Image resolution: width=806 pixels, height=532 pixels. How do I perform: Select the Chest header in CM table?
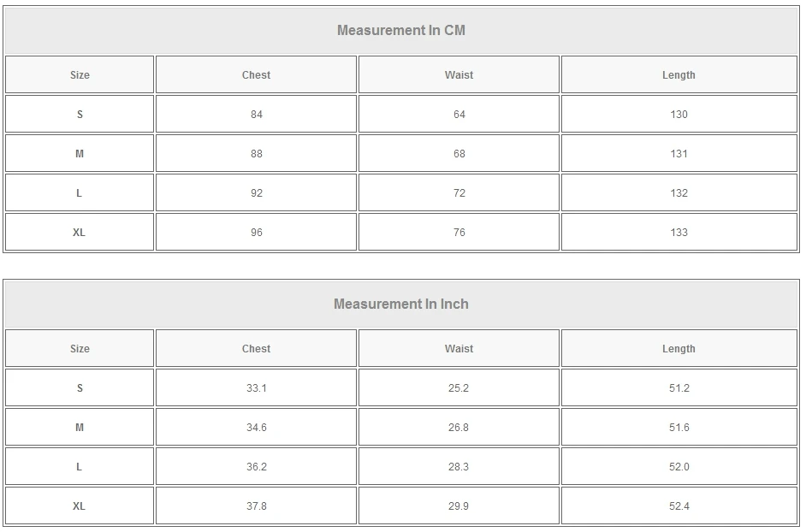pyautogui.click(x=256, y=75)
